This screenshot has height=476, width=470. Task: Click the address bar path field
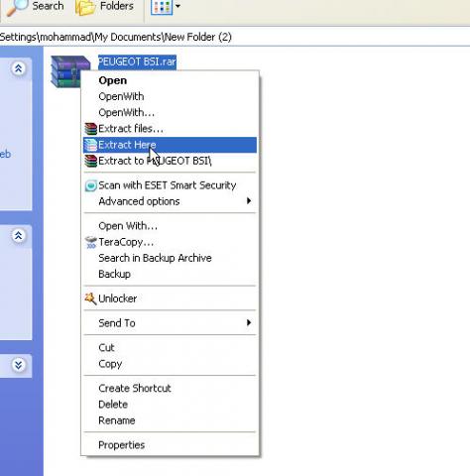pos(235,37)
